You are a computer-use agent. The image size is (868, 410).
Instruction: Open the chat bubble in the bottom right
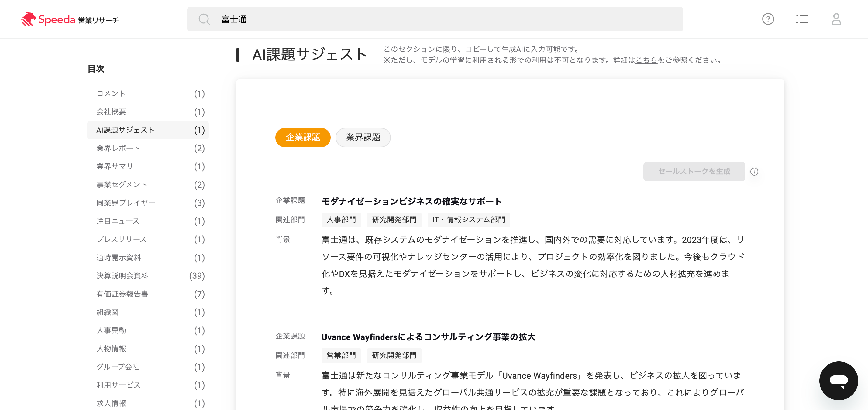839,381
